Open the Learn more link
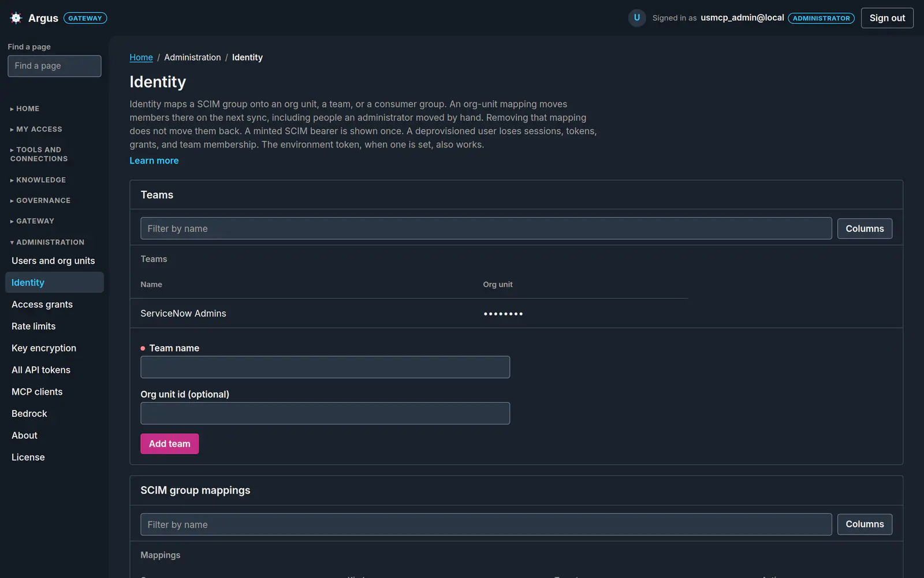This screenshot has height=578, width=924. 154,161
